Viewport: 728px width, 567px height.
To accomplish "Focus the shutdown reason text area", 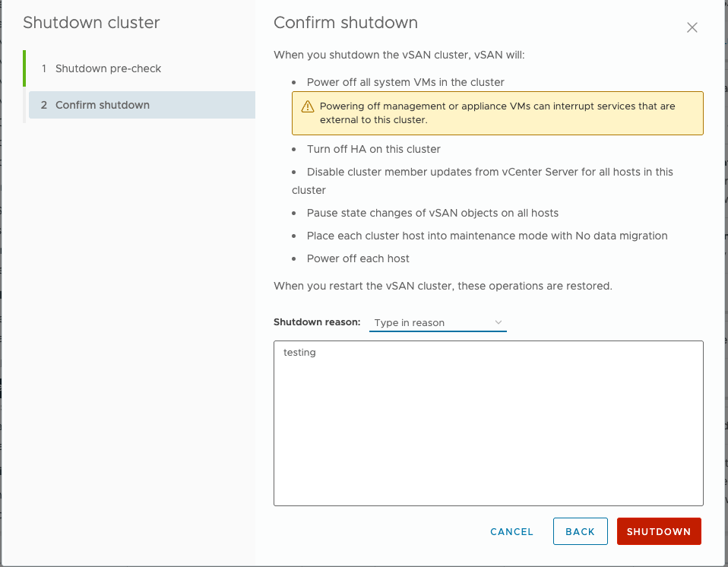I will 488,423.
